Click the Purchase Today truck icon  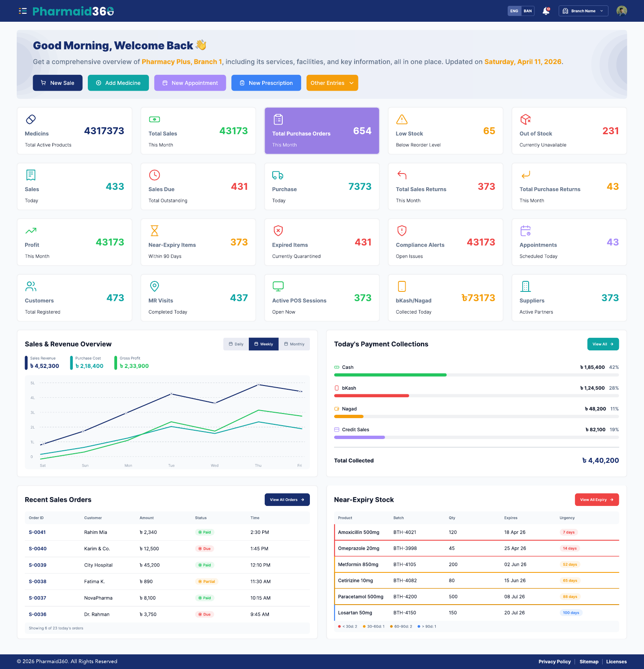pos(278,175)
